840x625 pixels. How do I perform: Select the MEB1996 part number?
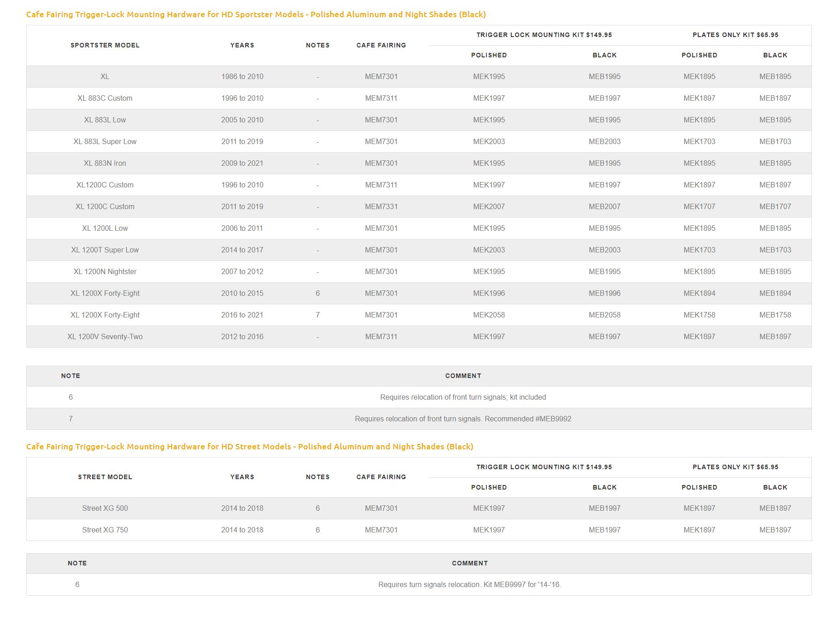tap(605, 293)
